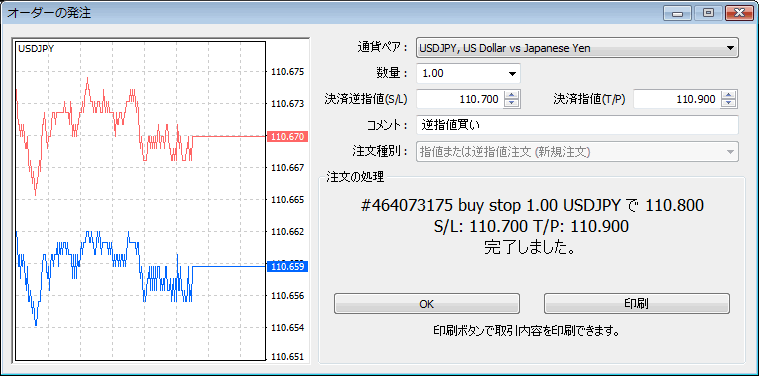Open the 通貨ペア currency pair dropdown
759x376 pixels.
[730, 48]
